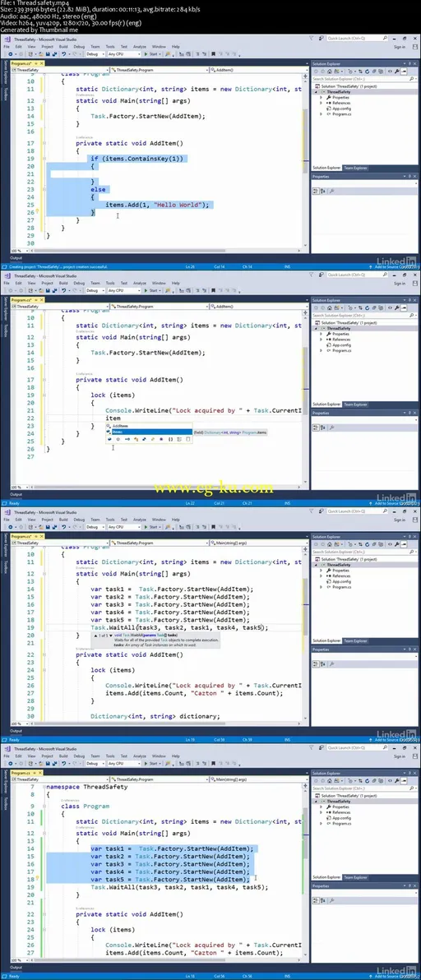The image size is (421, 980).
Task: Collapse ThreadSafety project node in the fourth frame's Solution Explorer
Action: (x=317, y=801)
